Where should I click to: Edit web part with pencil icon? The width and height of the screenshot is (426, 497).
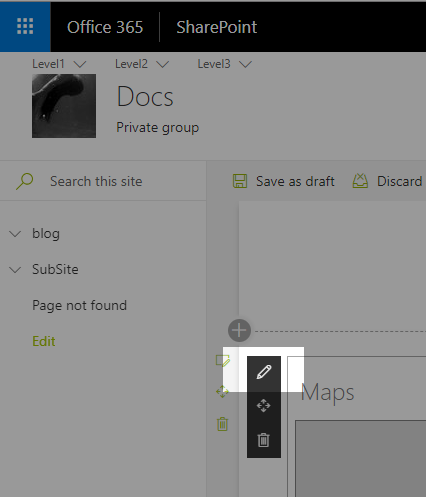coord(264,372)
